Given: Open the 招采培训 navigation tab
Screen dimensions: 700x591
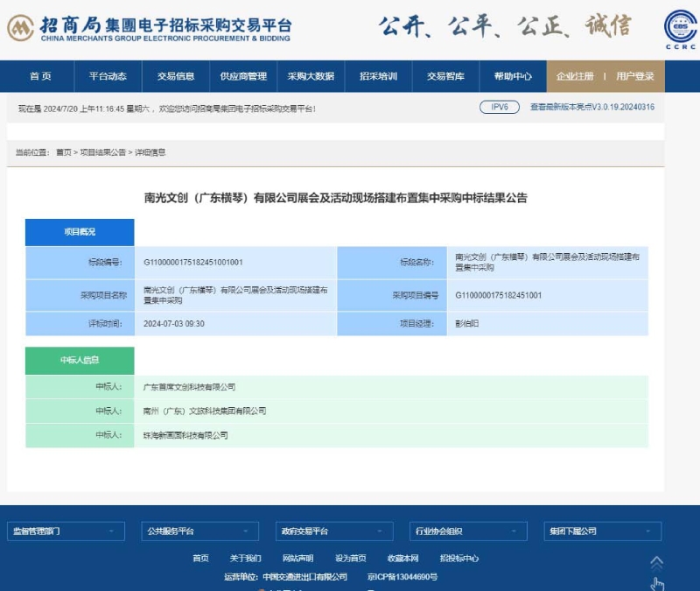Looking at the screenshot, I should click(379, 76).
